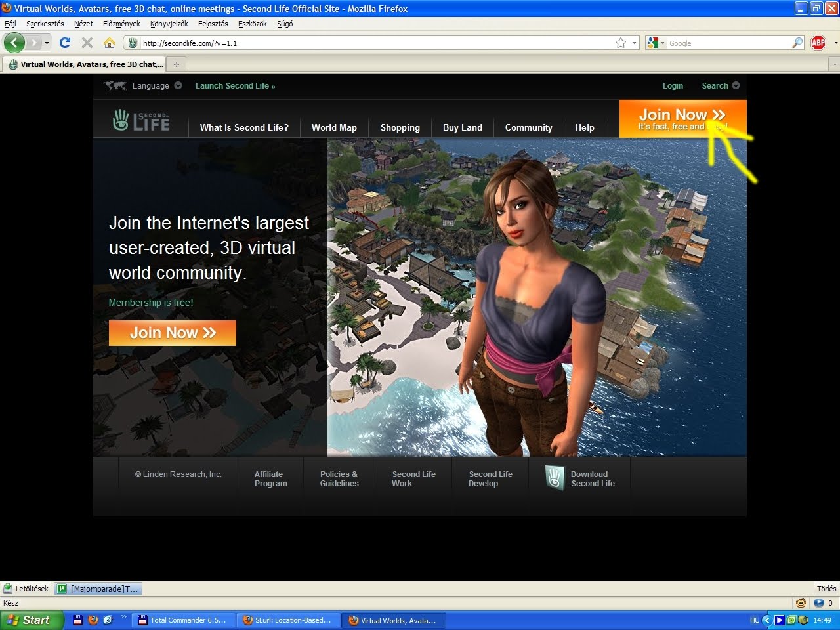
Task: Click the Greasemonkey monkey icon in status bar
Action: point(801,603)
